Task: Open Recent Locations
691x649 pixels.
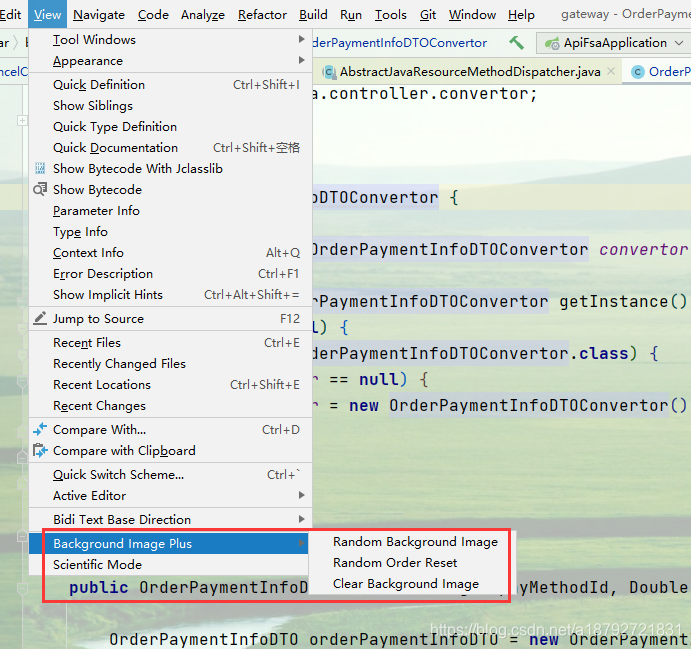Action: pyautogui.click(x=171, y=385)
